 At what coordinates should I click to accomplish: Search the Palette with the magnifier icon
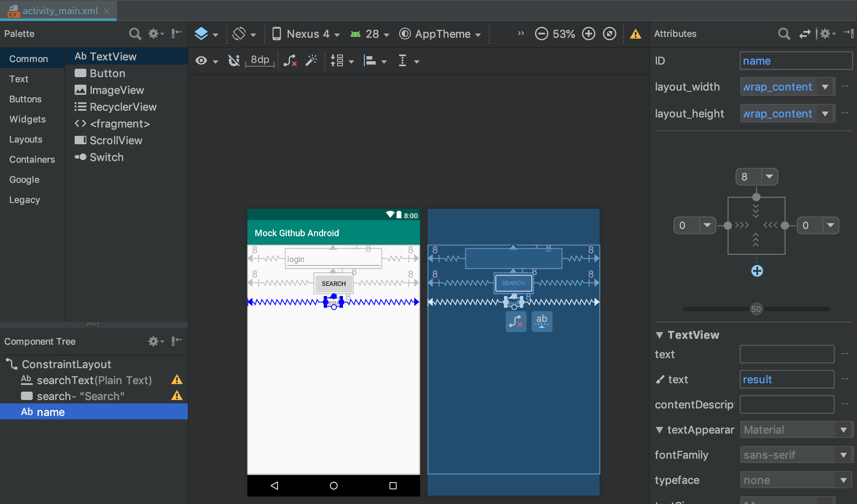coord(135,34)
